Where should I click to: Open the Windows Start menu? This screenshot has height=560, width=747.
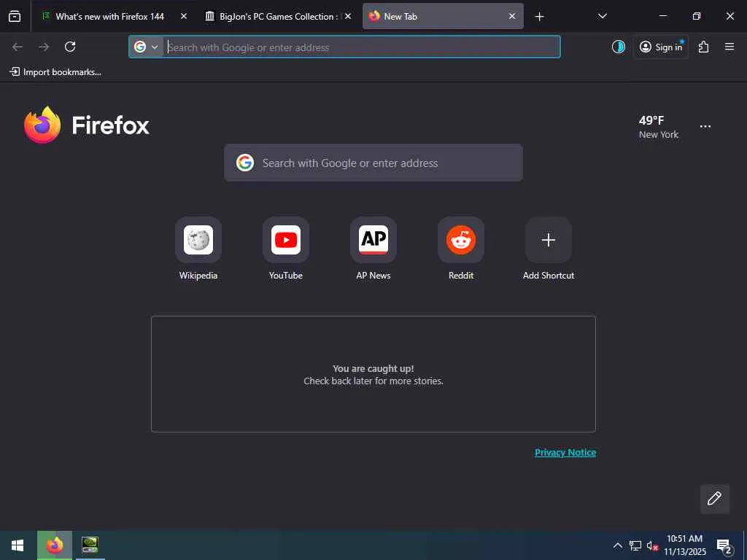coord(18,545)
